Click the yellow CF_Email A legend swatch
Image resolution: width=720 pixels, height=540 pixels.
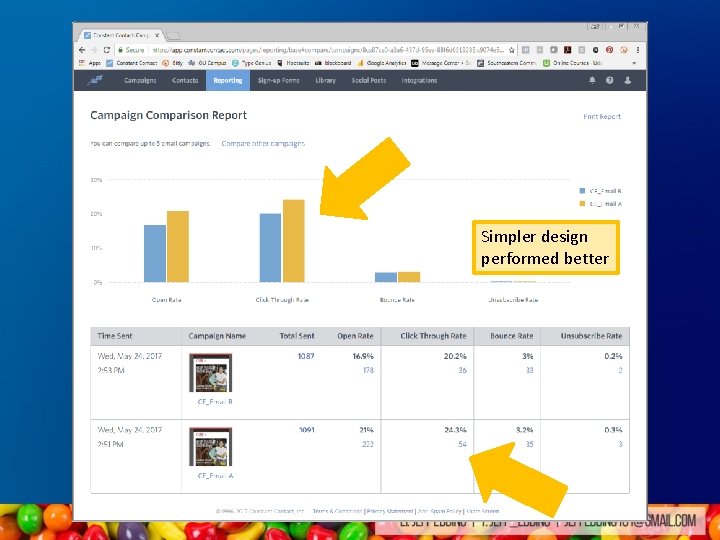coord(582,203)
